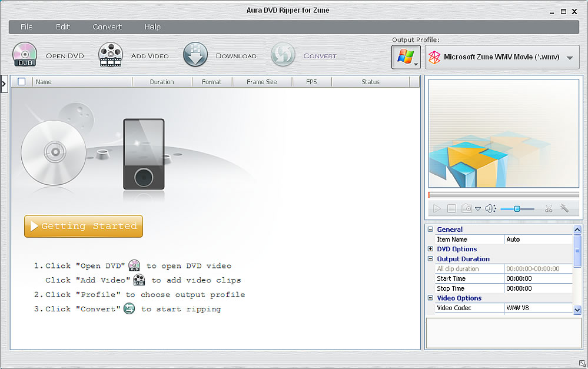
Task: Click the Open DVD label
Action: (x=65, y=56)
